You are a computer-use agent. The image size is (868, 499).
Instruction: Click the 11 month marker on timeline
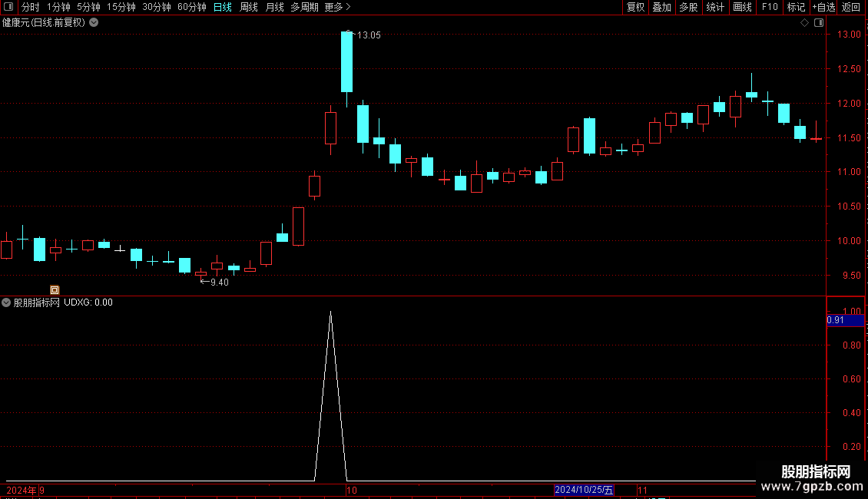642,490
